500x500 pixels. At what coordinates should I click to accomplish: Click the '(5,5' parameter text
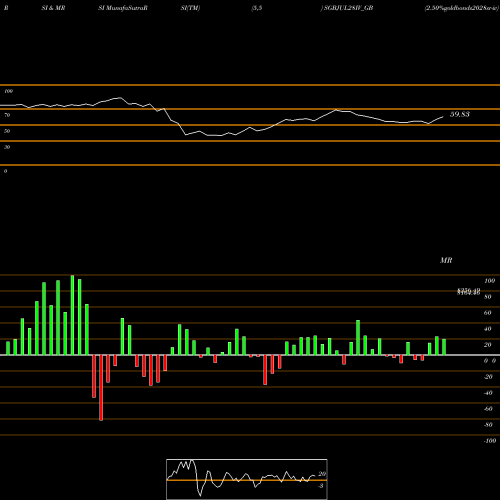point(257,8)
